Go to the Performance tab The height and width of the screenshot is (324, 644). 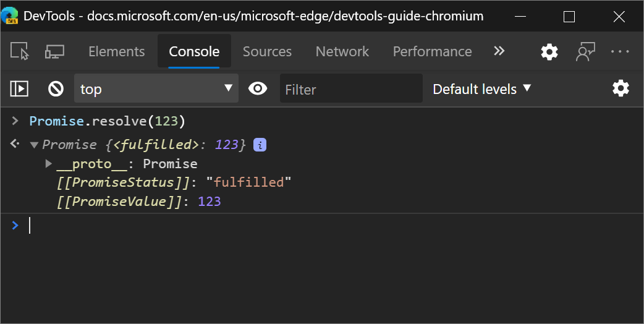click(432, 51)
